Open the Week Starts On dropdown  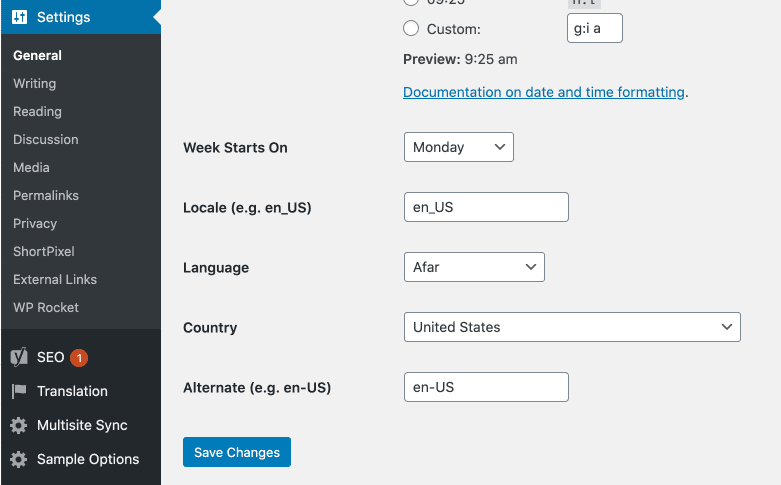pyautogui.click(x=459, y=147)
